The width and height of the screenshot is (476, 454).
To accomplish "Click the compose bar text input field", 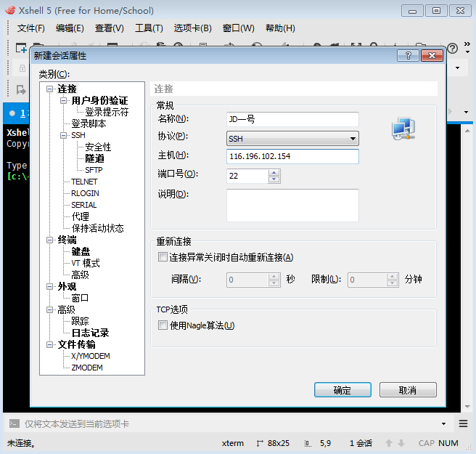I will [231, 423].
